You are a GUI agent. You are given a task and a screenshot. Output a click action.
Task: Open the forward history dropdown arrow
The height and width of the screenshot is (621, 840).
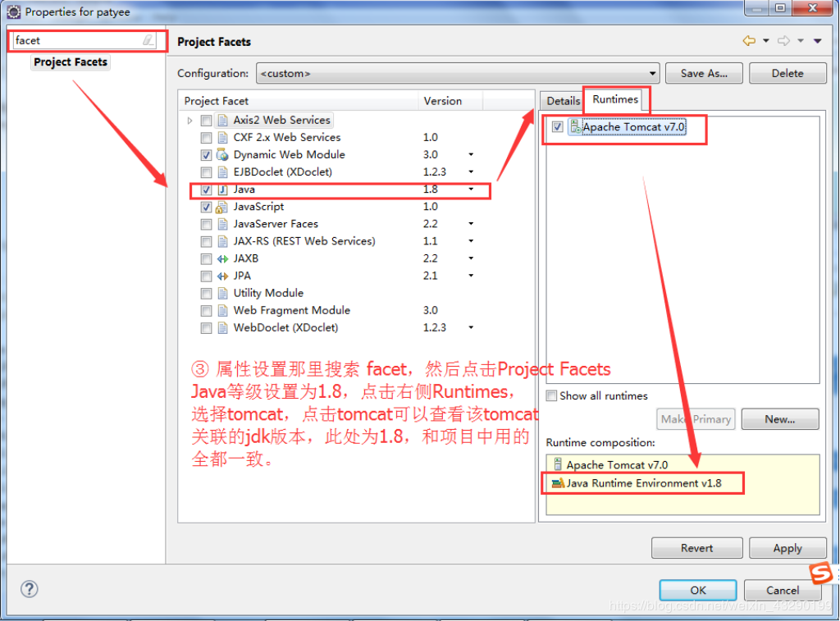click(801, 41)
